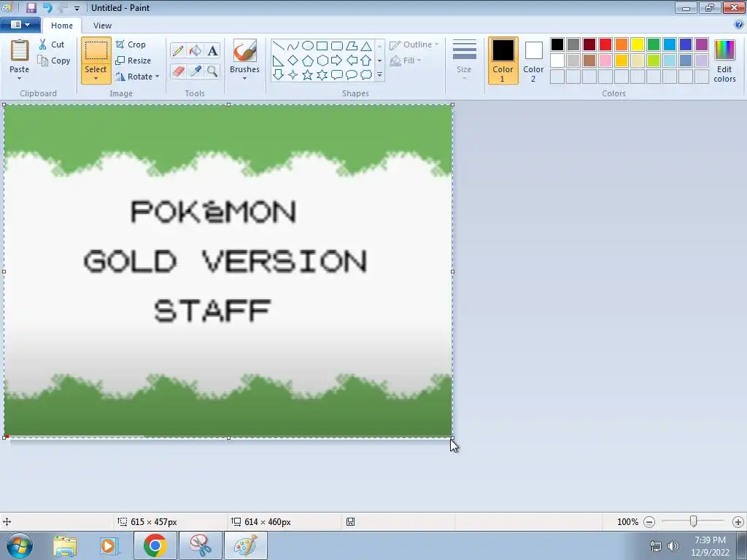Choose the Left arrow shape
Image resolution: width=747 pixels, height=560 pixels.
coord(352,61)
